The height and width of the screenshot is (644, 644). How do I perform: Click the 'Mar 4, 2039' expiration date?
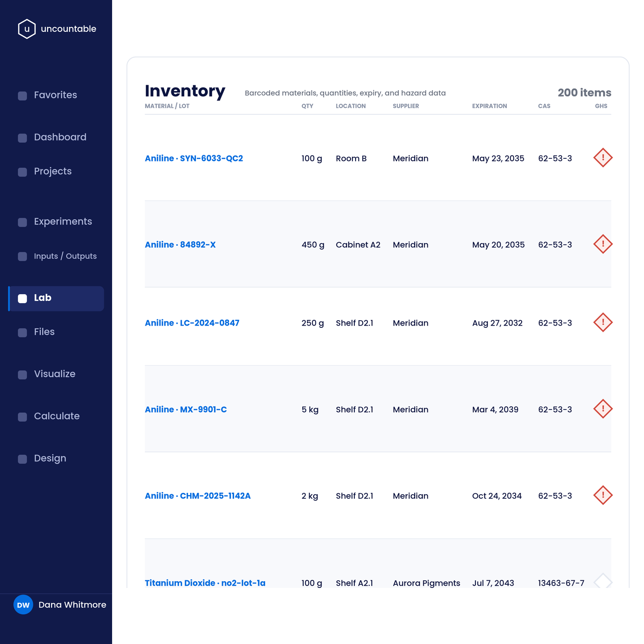(x=495, y=409)
